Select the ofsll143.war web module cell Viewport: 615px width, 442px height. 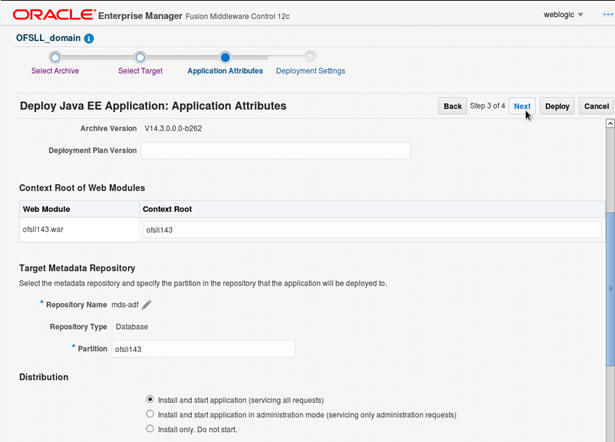click(79, 229)
